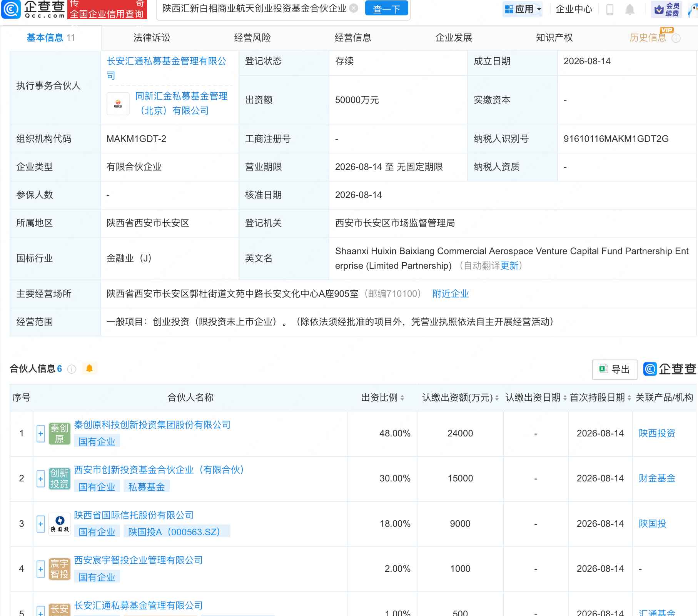Click the Qcc.com logo icon

pos(11,9)
